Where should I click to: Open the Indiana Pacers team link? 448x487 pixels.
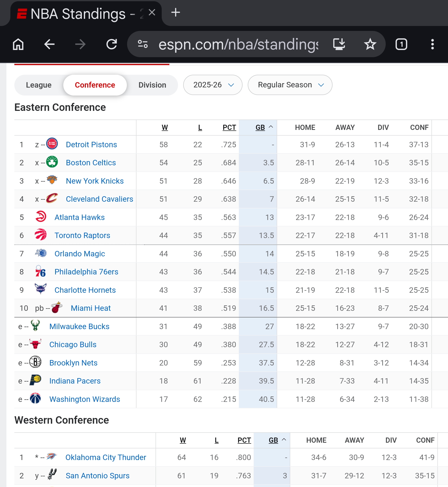coord(75,381)
